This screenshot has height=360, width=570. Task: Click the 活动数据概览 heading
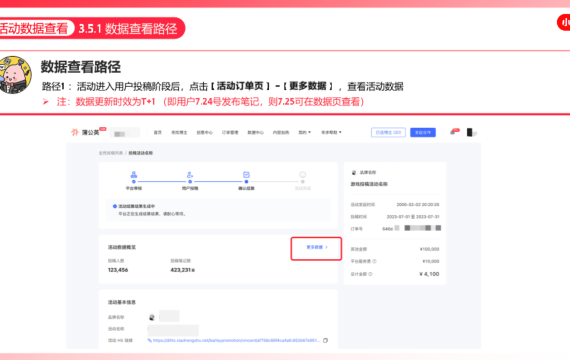click(121, 247)
